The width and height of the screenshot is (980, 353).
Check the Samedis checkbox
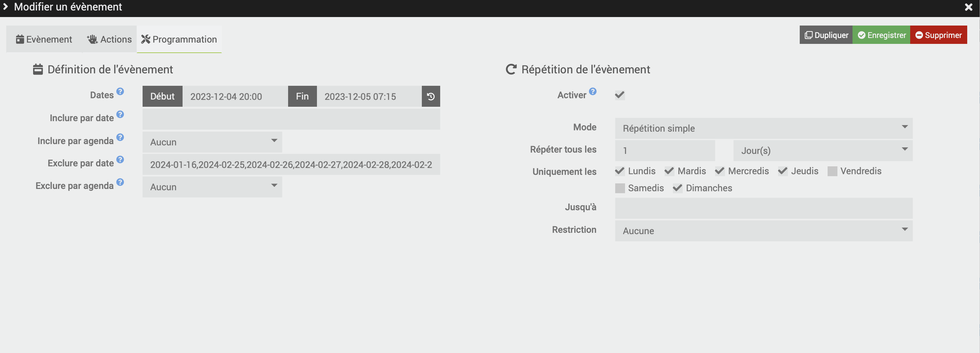point(620,189)
